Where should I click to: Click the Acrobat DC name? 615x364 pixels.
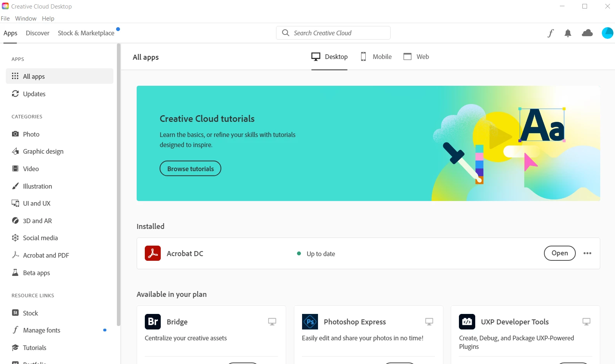pos(185,253)
